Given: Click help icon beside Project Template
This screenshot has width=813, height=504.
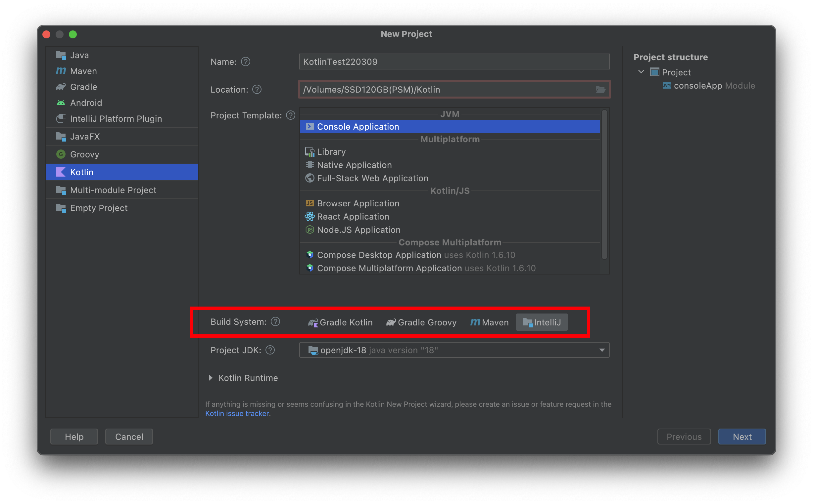Looking at the screenshot, I should [291, 115].
